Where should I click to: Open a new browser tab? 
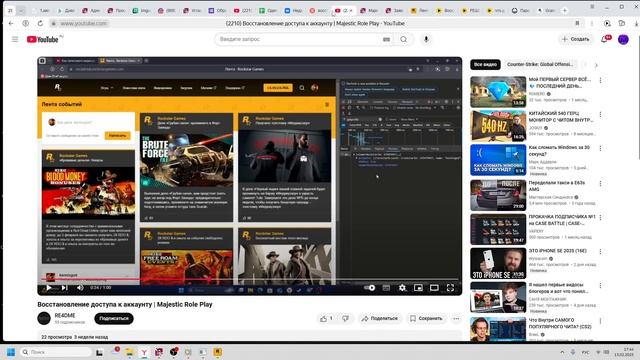[565, 11]
